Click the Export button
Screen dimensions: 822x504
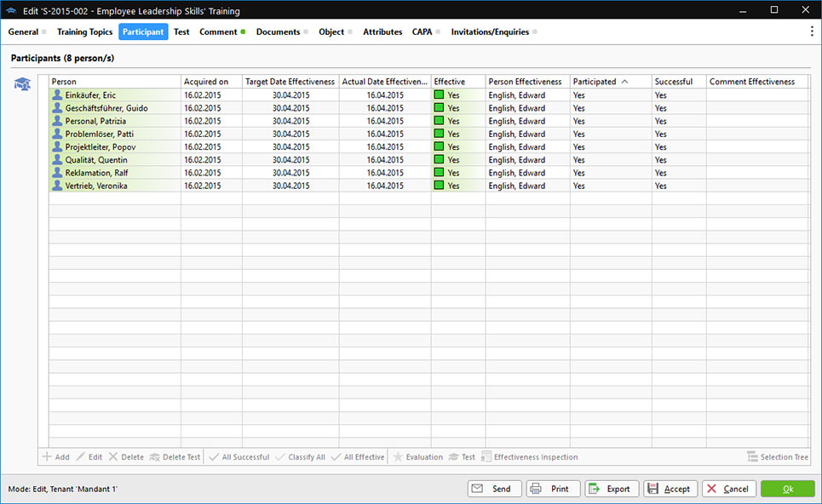pos(610,489)
